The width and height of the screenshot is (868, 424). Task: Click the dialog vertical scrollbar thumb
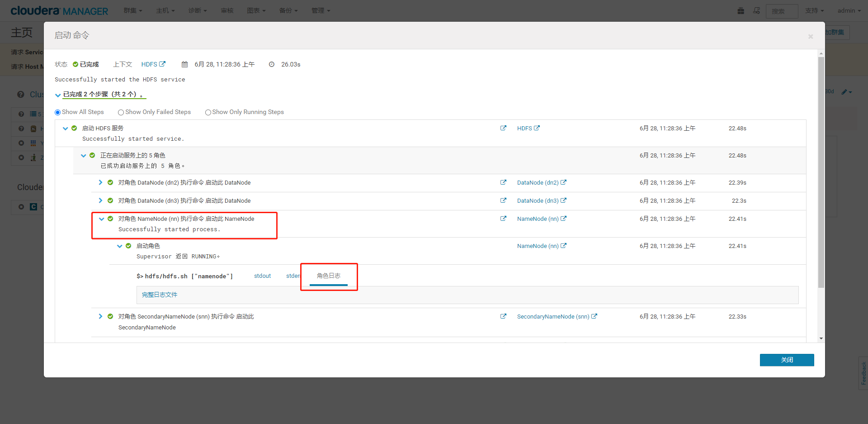[x=821, y=172]
